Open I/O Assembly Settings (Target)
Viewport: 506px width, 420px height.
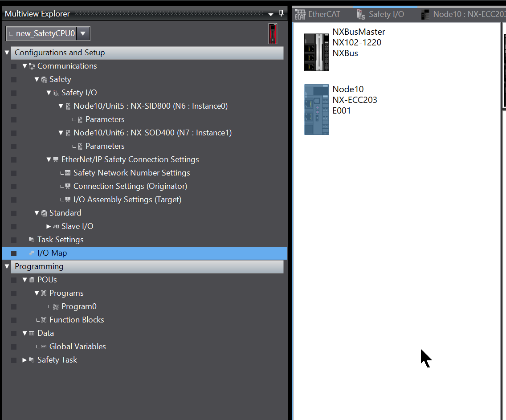click(127, 200)
